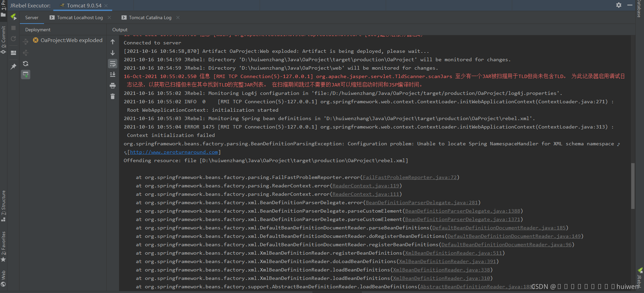The width and height of the screenshot is (644, 293).
Task: Click the Update Application icon with green arrow
Action: pos(26,74)
